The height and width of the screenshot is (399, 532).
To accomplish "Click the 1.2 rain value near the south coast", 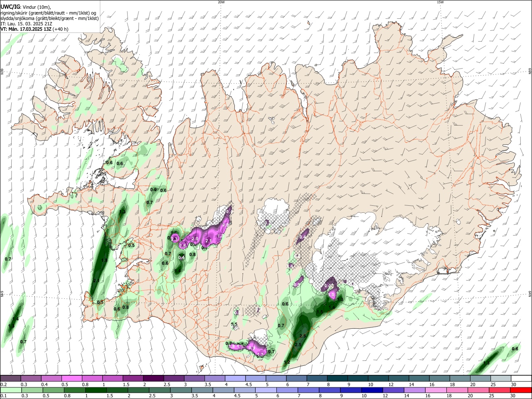I will coord(287,362).
